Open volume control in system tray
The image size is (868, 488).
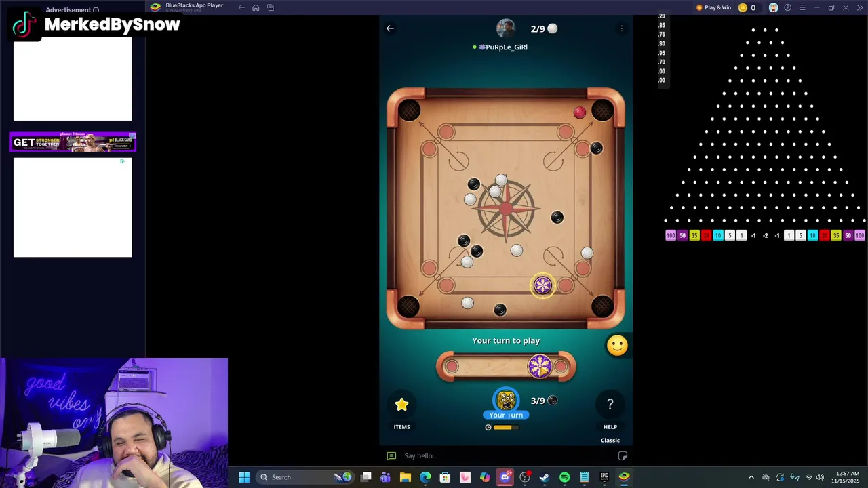pos(820,477)
